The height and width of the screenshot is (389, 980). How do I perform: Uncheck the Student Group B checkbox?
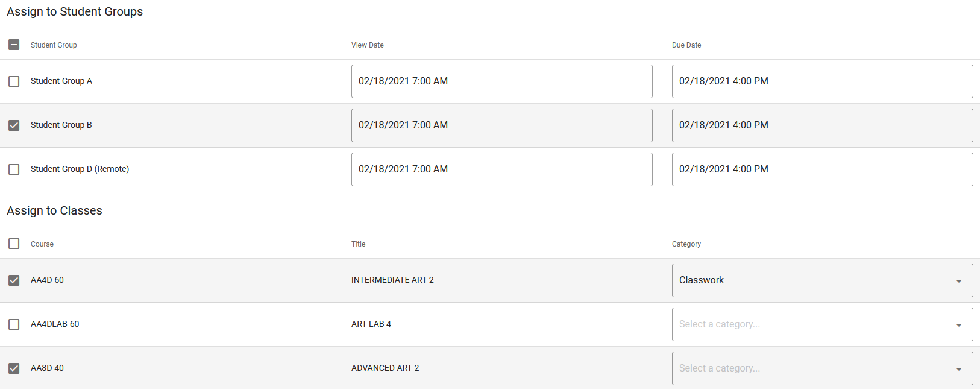pyautogui.click(x=14, y=125)
